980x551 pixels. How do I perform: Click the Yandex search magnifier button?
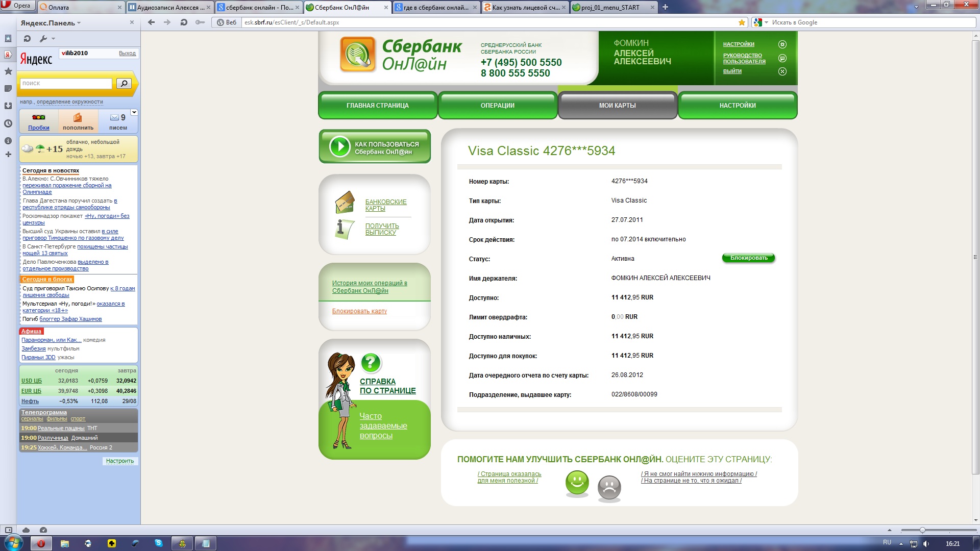coord(124,83)
